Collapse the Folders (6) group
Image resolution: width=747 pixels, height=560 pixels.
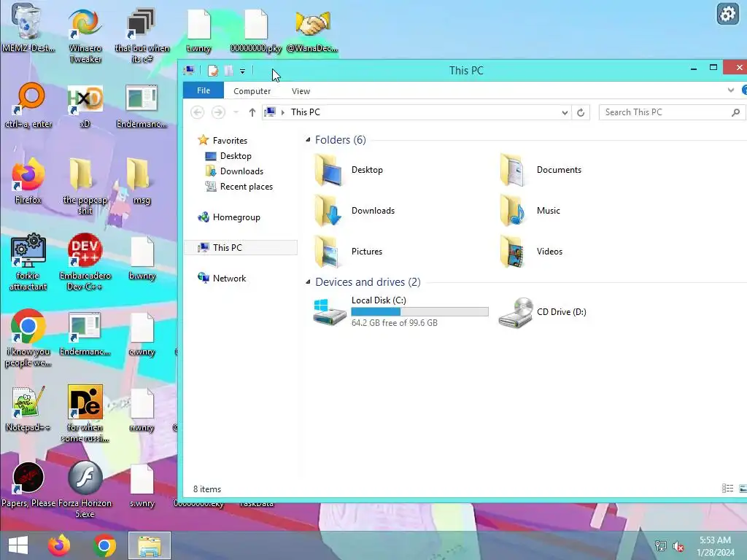pyautogui.click(x=308, y=140)
